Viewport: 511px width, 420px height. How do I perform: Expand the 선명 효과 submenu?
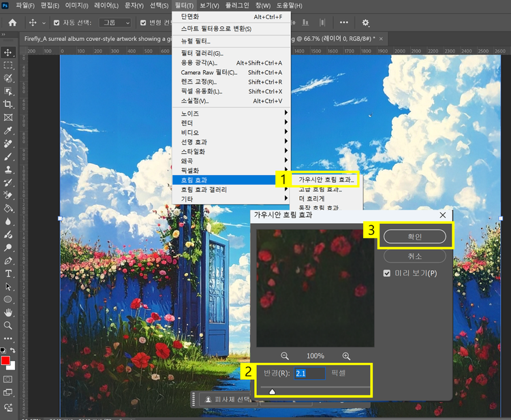(x=231, y=142)
